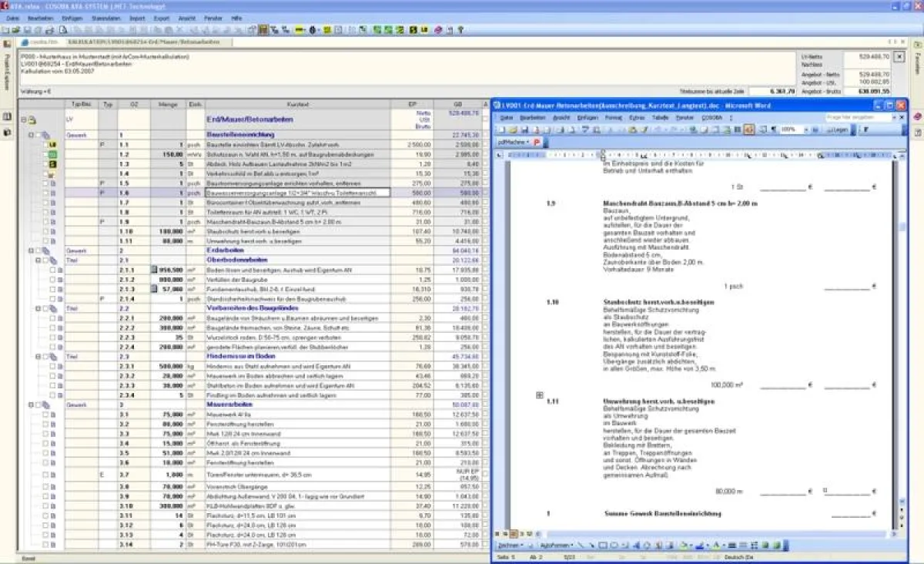Click the red pdfMachine icon in Word
This screenshot has width=924, height=564.
[x=537, y=143]
